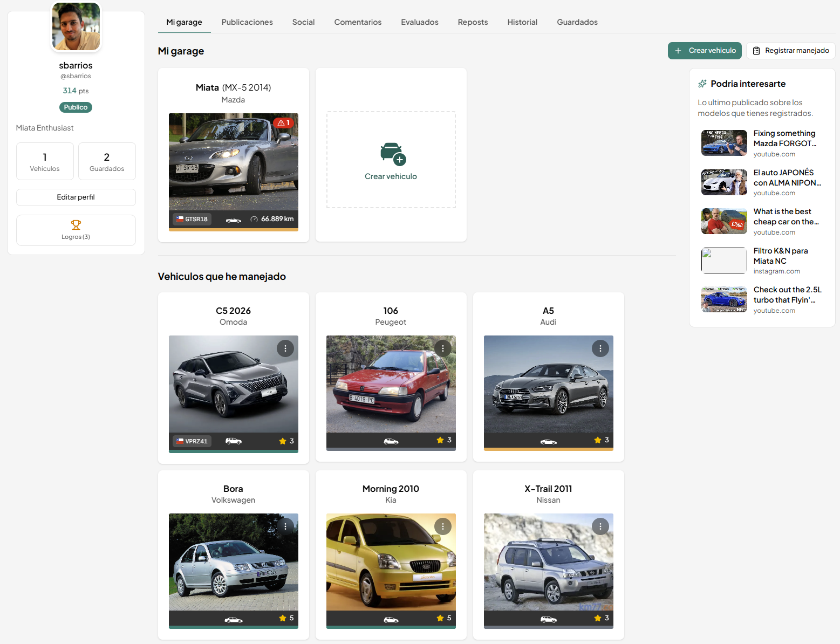Open 'El auto JAPONÉS con ALMA NIPON' link
This screenshot has width=840, height=644.
(787, 177)
